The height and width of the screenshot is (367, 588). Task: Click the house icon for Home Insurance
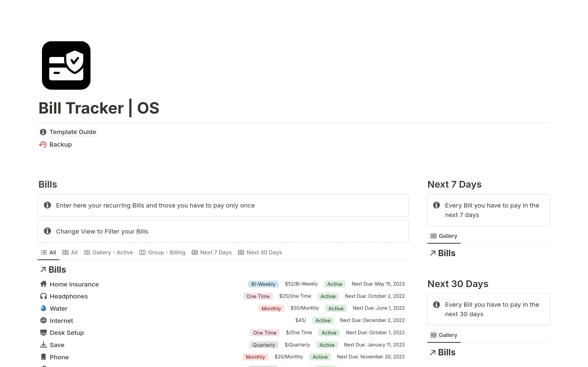43,284
